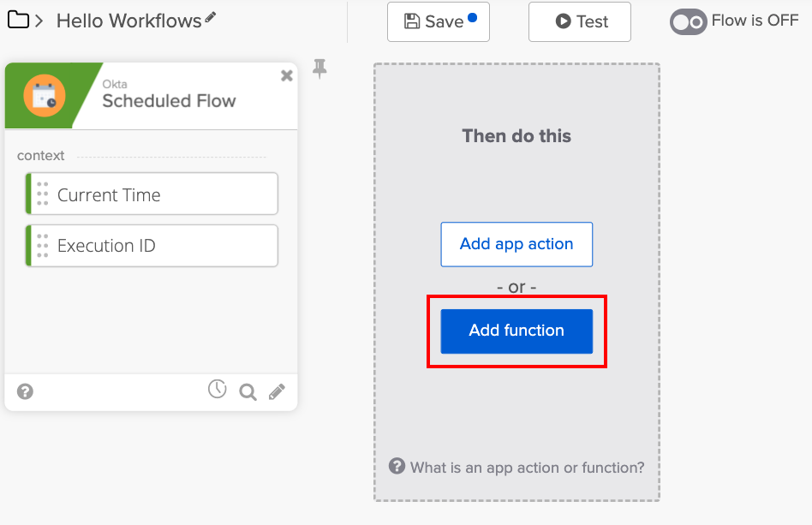Open the help question mark on the card footer
The image size is (812, 525).
(26, 391)
